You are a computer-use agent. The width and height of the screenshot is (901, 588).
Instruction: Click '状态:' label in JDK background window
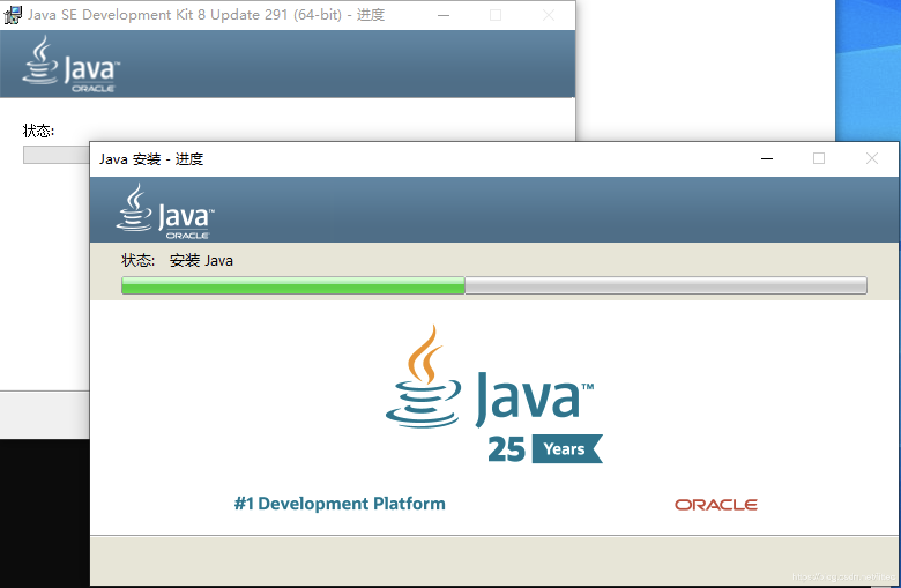pos(39,131)
